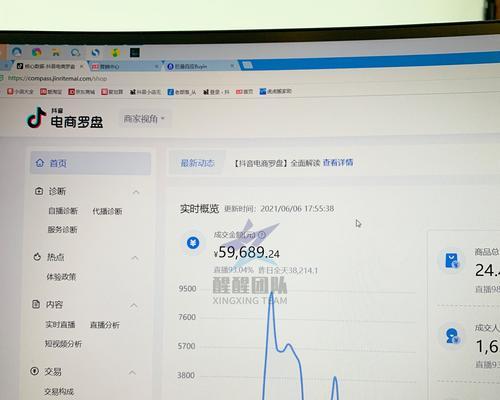Screen dimensions: 500x400
Task: Open the 商家视角 dropdown
Action: click(x=144, y=119)
